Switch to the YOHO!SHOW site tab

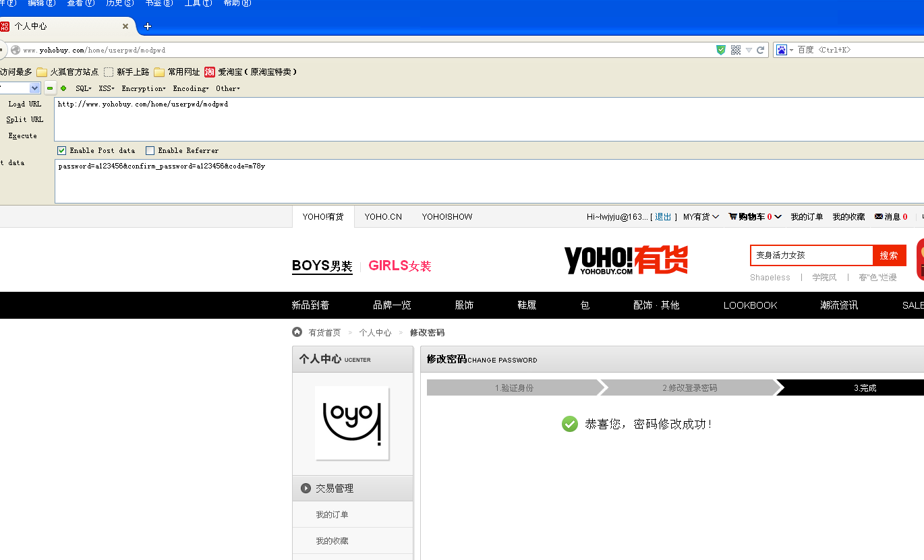point(447,217)
